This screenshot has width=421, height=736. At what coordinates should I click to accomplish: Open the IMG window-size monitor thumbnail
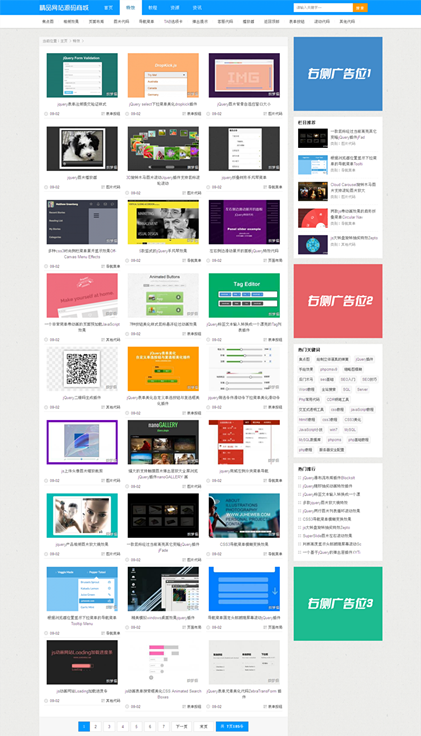click(x=244, y=75)
